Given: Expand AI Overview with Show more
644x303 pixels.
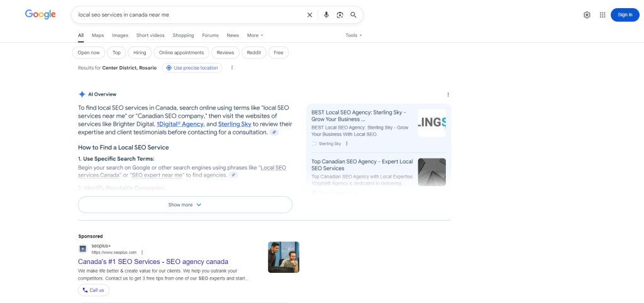Looking at the screenshot, I should click(186, 204).
